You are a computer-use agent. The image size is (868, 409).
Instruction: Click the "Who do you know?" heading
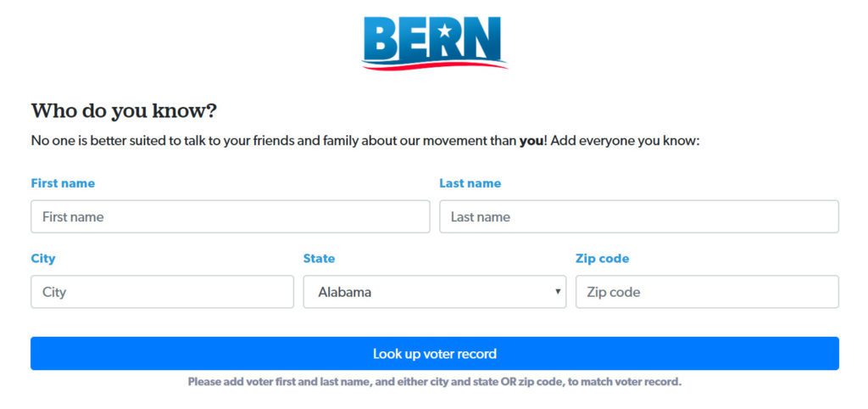pyautogui.click(x=124, y=111)
